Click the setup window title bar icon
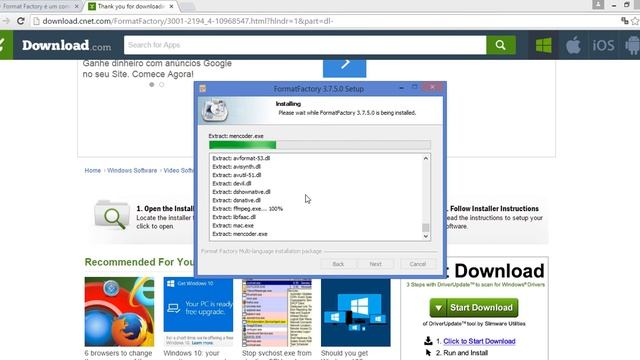The width and height of the screenshot is (640, 360). 203,89
